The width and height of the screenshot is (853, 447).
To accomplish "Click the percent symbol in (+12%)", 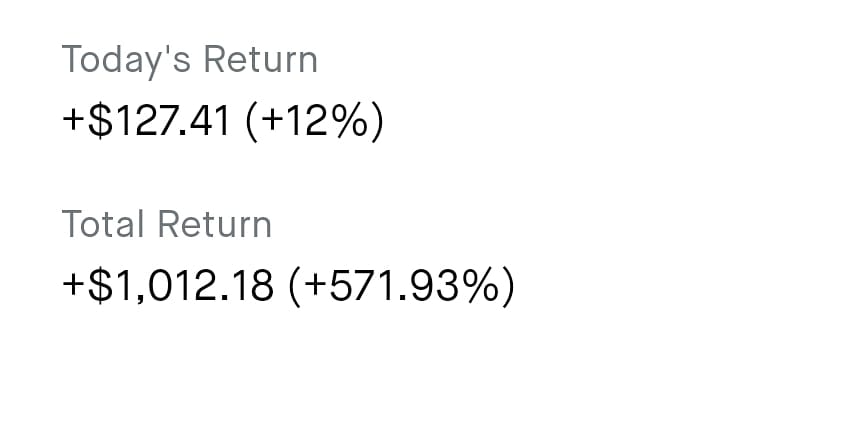I will [352, 123].
